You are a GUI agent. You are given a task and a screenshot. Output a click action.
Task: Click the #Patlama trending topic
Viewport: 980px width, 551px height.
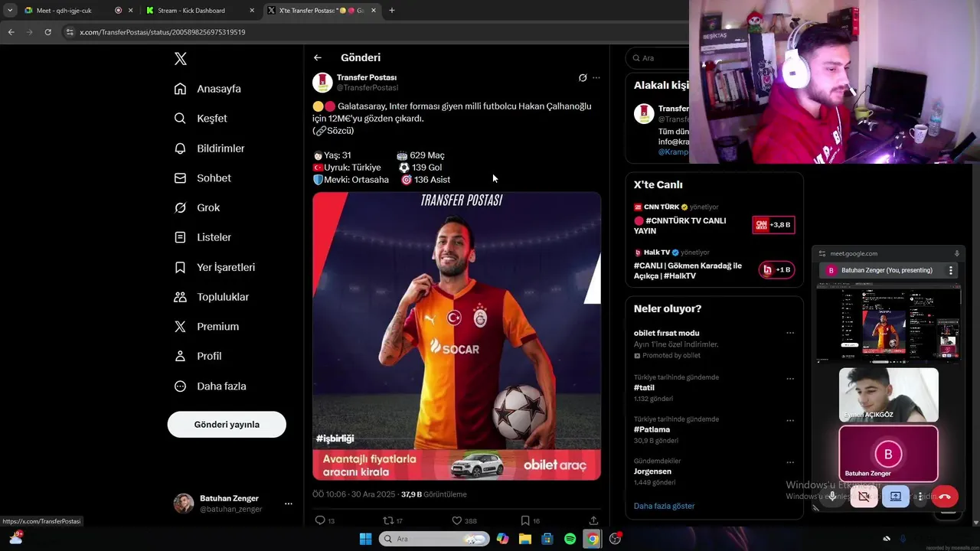652,429
